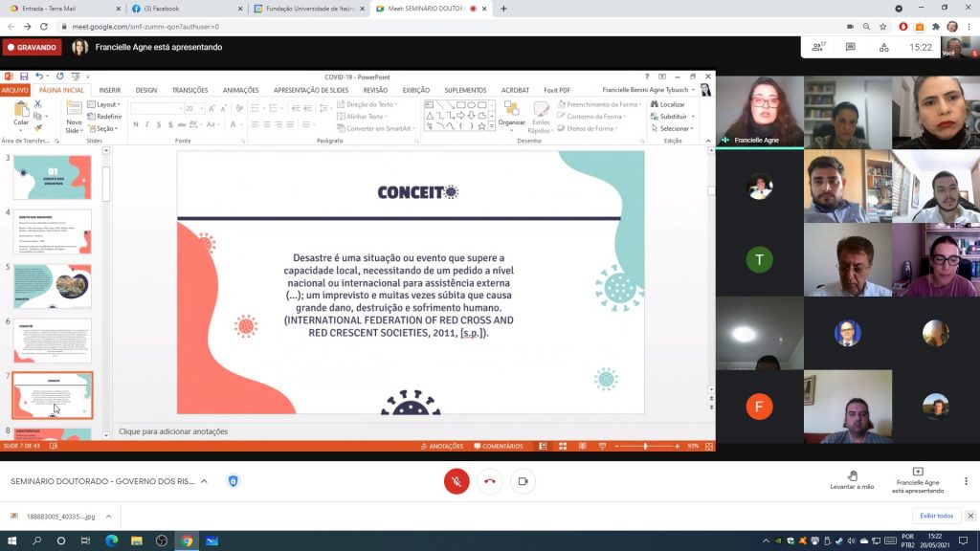
Task: Click the Novo Slide icon
Action: 74,116
